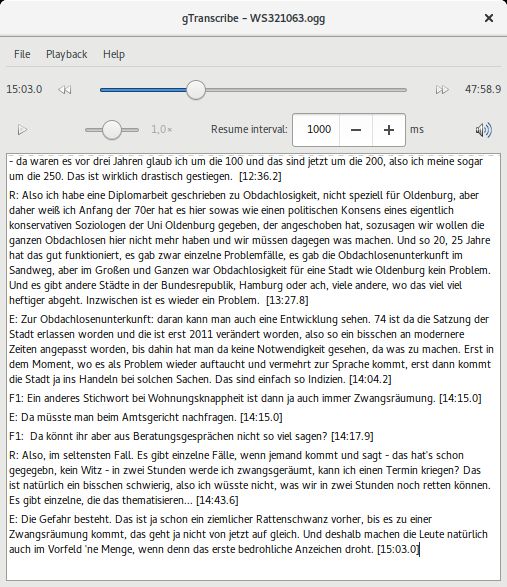Click the timestamp [12:36.2] in transcript
Viewport: 507px width, 587px height.
pos(260,176)
